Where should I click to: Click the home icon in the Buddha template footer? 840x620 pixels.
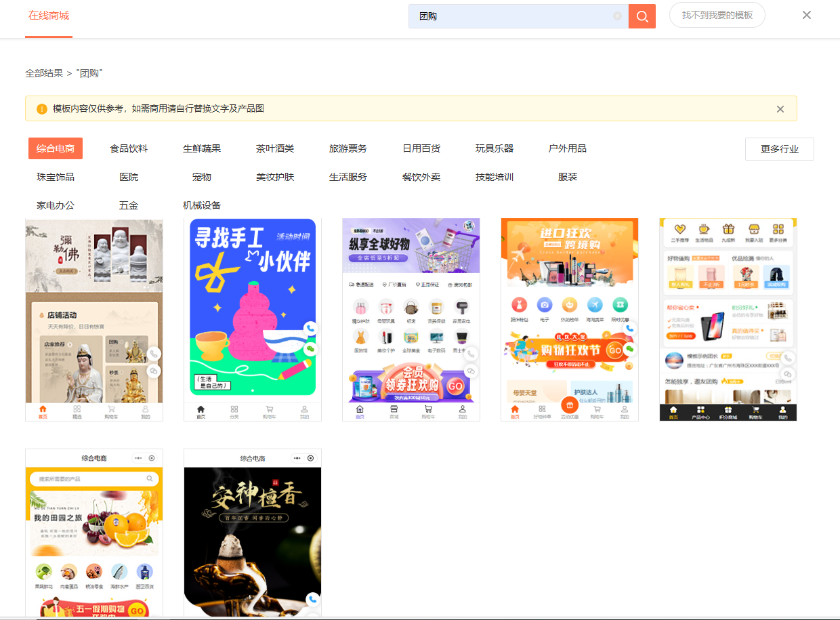tap(43, 409)
